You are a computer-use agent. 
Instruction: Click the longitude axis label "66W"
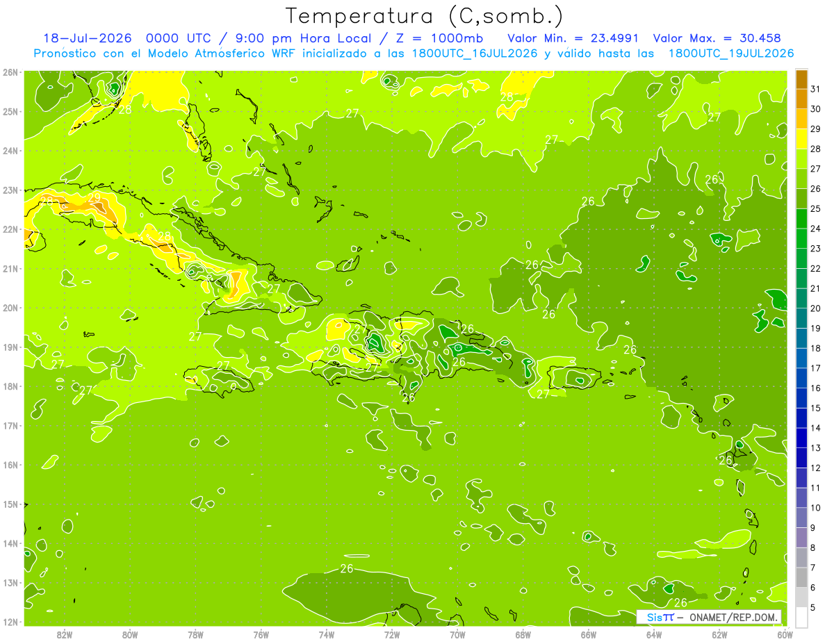[x=588, y=634]
